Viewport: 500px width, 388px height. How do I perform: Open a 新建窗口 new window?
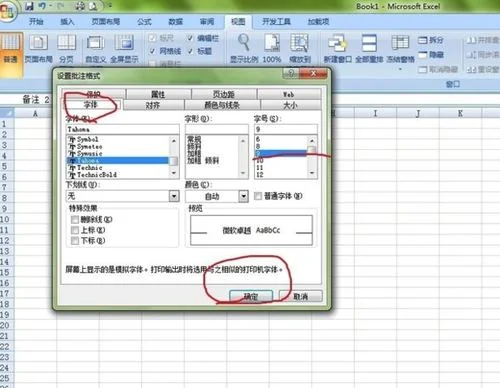pyautogui.click(x=337, y=49)
